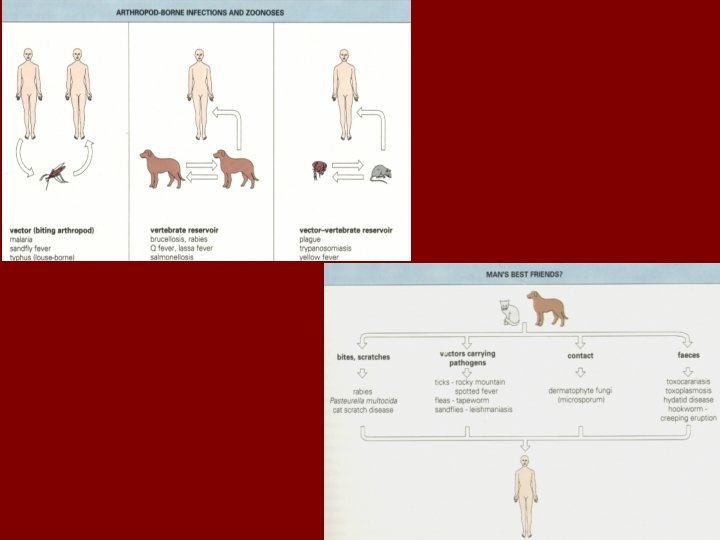Select the human figure below Man's Best Friends chart
This screenshot has width=720, height=540.
(x=525, y=497)
